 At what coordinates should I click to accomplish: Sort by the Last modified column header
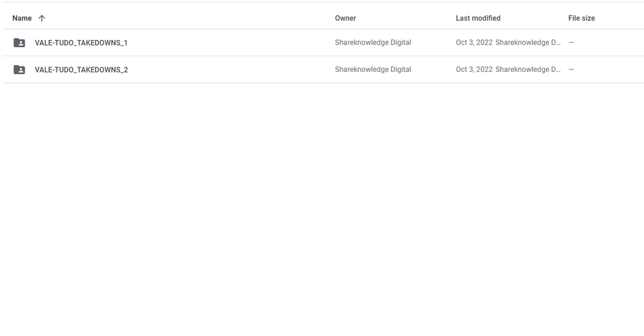(x=478, y=18)
